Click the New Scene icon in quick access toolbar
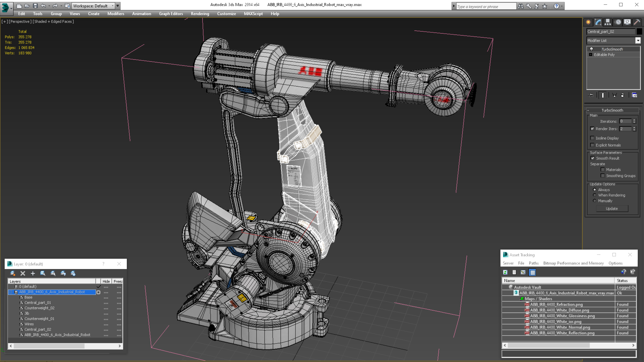 point(19,6)
